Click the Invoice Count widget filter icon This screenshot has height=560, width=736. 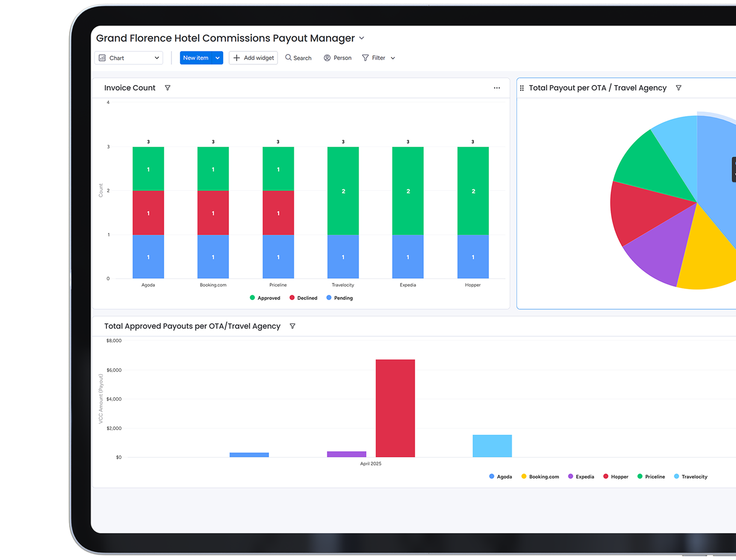click(x=168, y=88)
